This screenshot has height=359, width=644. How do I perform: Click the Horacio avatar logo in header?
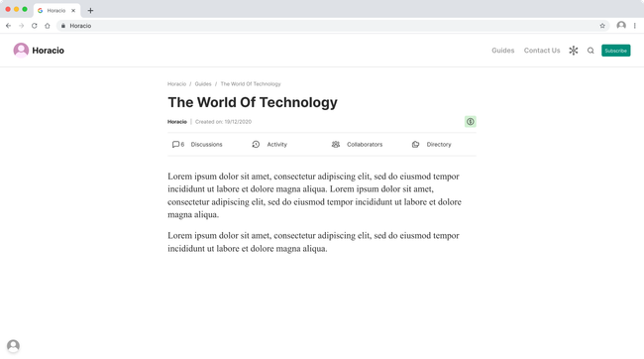21,51
